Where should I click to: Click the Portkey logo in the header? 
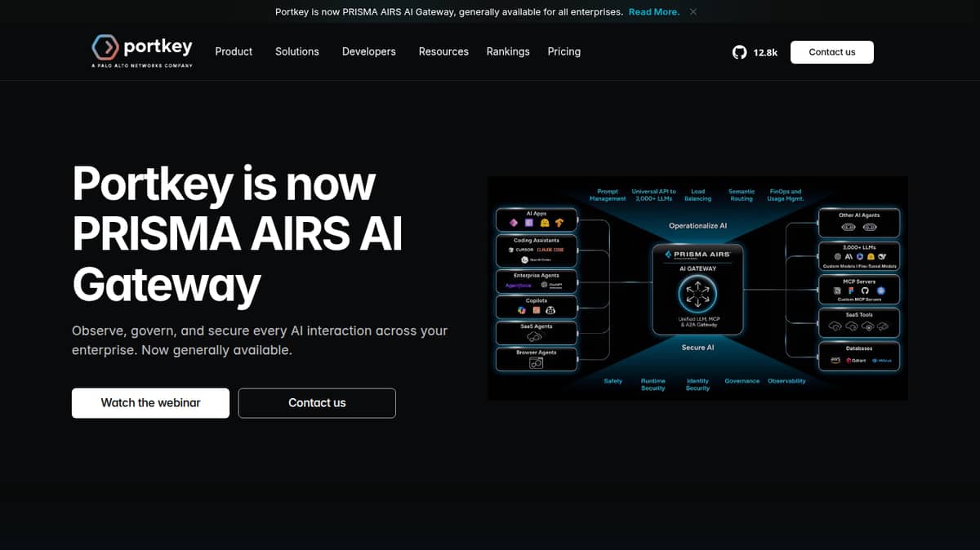coord(142,51)
